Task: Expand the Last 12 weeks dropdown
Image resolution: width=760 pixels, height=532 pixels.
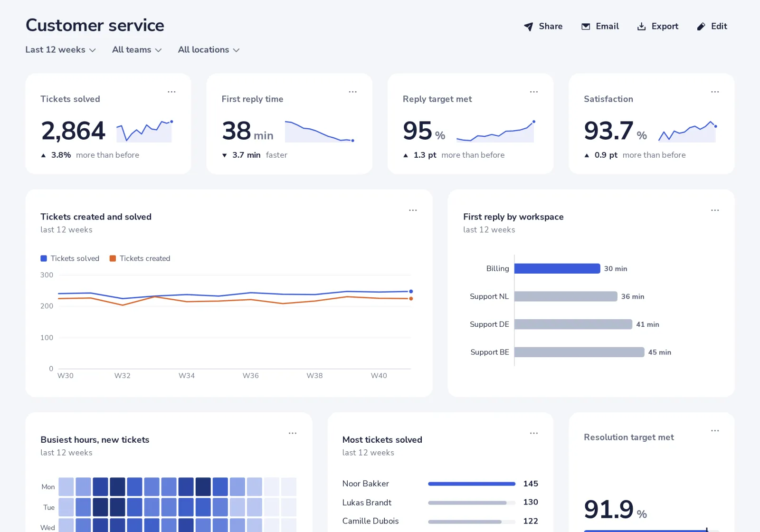Action: click(60, 50)
